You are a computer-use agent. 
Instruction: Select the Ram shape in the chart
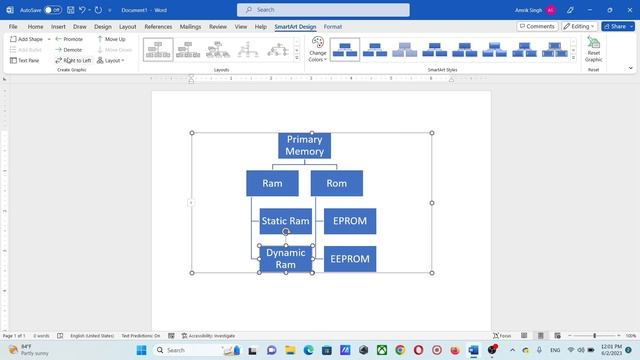[272, 183]
